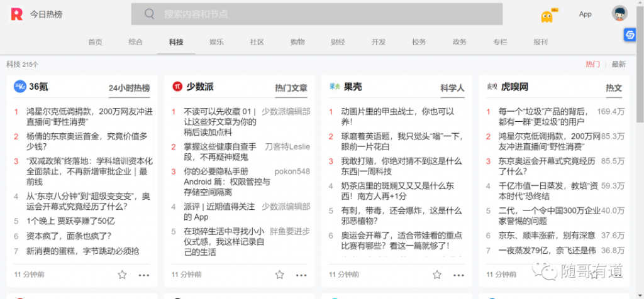644x299 pixels.
Task: Open the 少数派 card title
Action: point(200,87)
